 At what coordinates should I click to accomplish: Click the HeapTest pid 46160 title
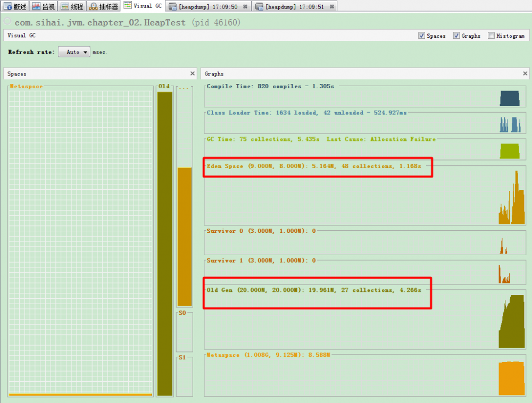click(x=127, y=22)
